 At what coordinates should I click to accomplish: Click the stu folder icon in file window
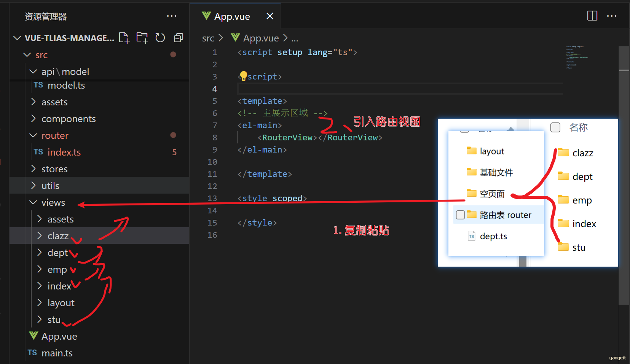(563, 247)
